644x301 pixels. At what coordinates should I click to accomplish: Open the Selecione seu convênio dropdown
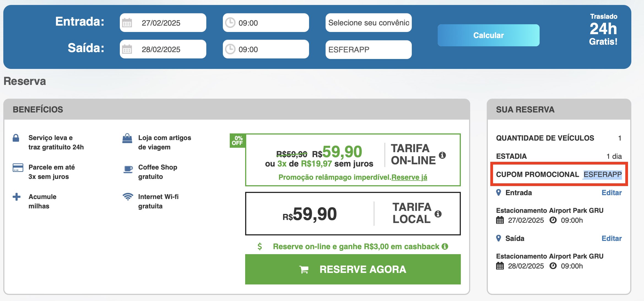(369, 23)
